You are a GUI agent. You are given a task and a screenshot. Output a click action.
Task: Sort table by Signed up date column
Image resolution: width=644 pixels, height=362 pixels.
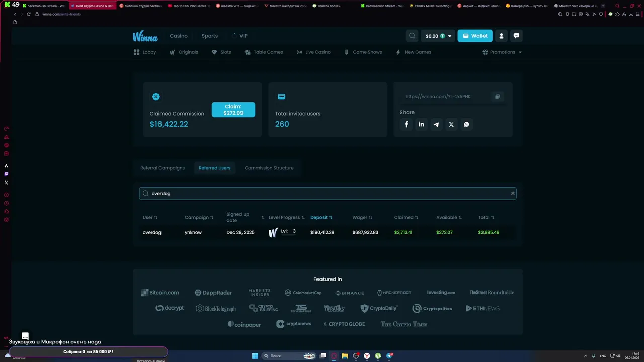(x=246, y=217)
